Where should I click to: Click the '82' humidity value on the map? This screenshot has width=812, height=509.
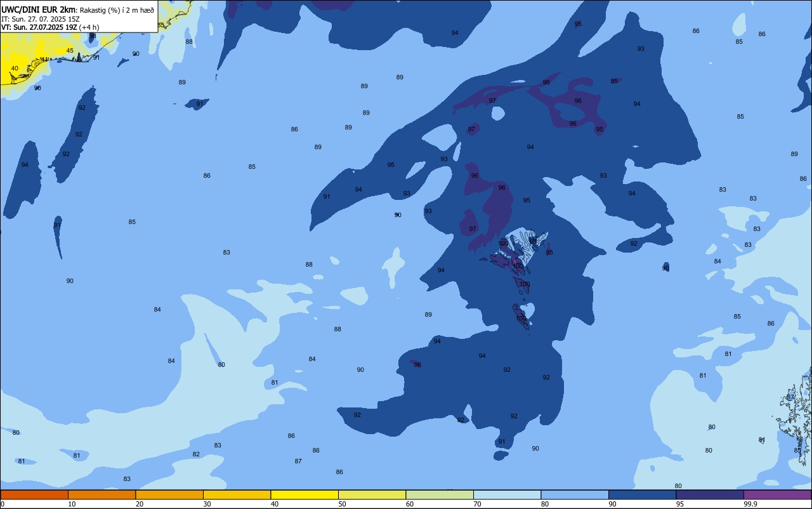(x=196, y=454)
